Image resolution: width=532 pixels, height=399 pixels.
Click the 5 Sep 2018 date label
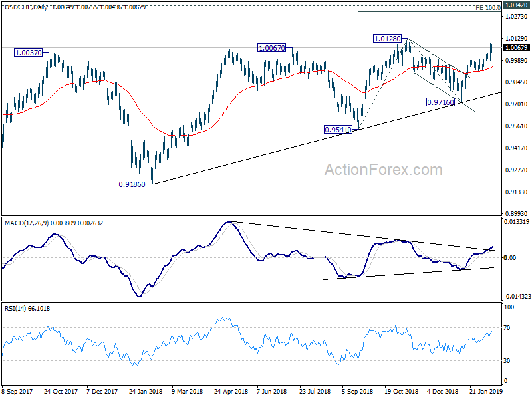pos(358,391)
